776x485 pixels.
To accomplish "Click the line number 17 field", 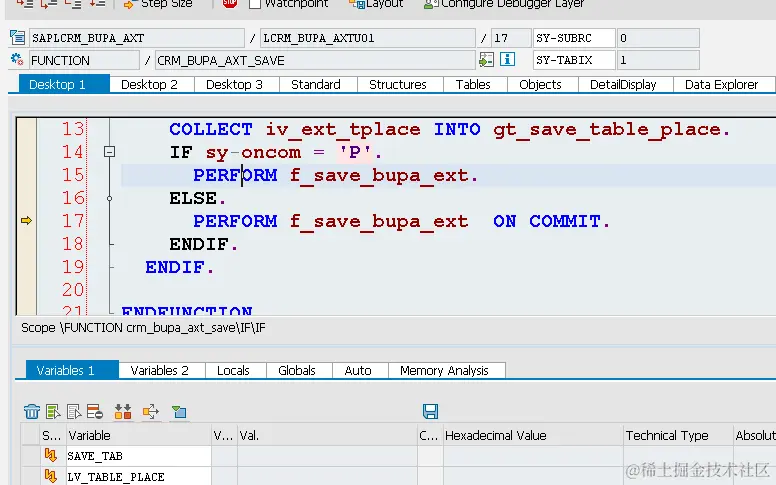I will [511, 38].
